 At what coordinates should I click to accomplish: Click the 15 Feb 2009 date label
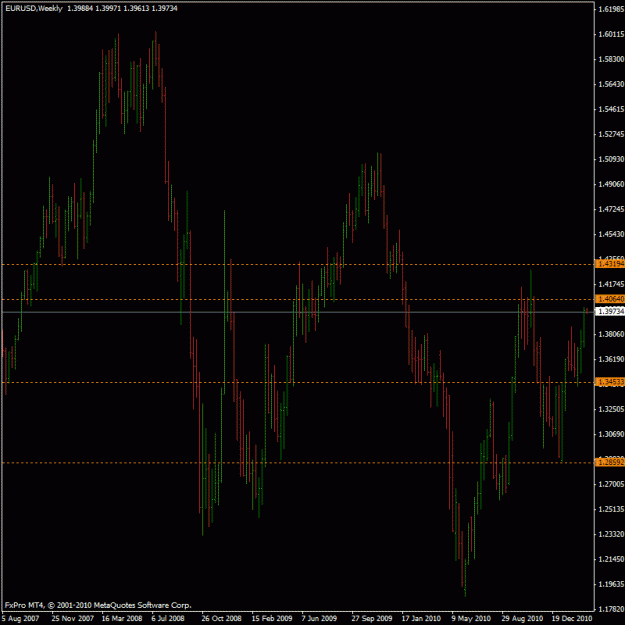pyautogui.click(x=272, y=618)
